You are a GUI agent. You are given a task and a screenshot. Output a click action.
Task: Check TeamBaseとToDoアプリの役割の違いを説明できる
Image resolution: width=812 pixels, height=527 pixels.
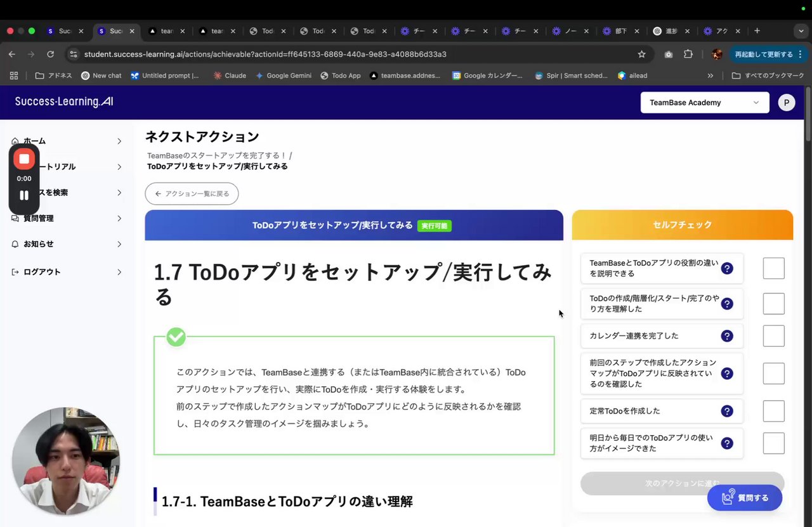(x=773, y=268)
